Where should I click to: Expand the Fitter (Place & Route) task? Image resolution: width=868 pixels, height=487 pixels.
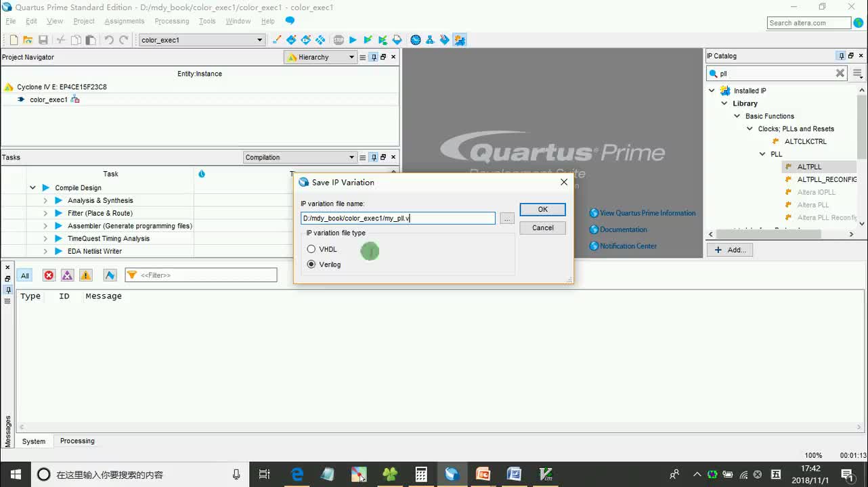[45, 214]
